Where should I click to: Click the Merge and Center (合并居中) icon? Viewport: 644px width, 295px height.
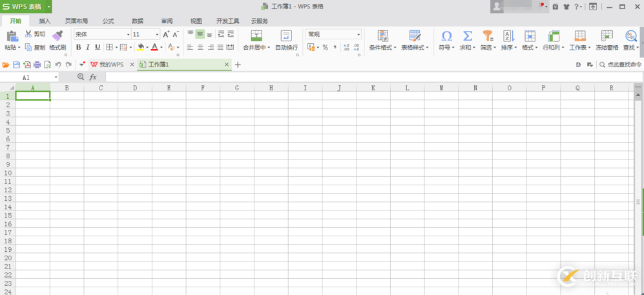coord(256,36)
